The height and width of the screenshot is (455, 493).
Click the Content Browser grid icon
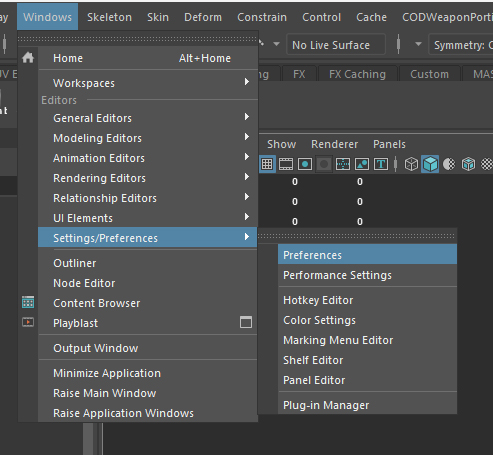coord(28,302)
